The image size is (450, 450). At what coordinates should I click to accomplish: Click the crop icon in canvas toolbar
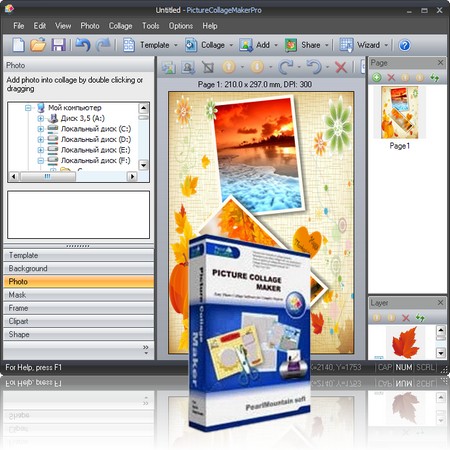point(208,67)
